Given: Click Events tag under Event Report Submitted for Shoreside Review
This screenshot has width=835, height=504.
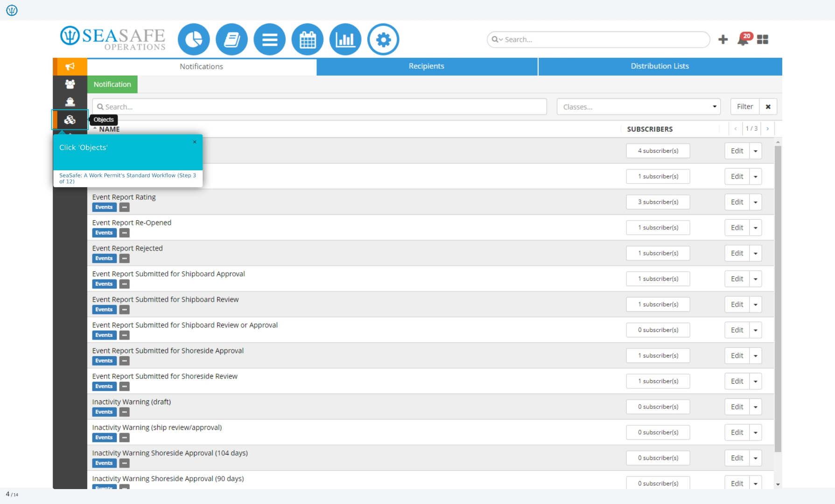Looking at the screenshot, I should pos(104,386).
